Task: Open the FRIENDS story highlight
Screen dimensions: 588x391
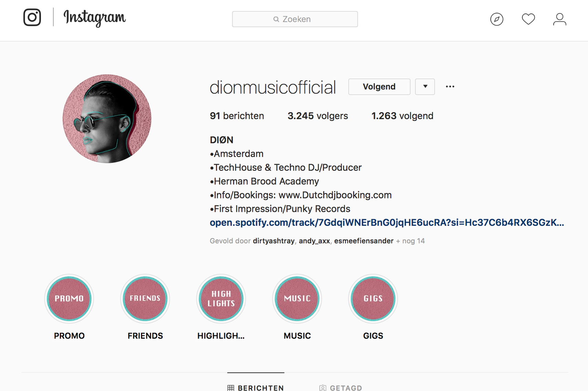Action: click(x=145, y=299)
